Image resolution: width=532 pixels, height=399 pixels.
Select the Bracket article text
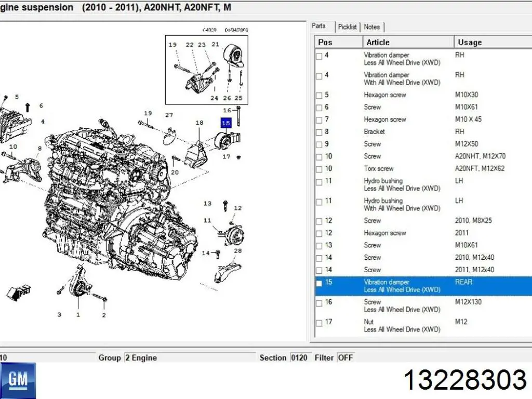coord(374,131)
